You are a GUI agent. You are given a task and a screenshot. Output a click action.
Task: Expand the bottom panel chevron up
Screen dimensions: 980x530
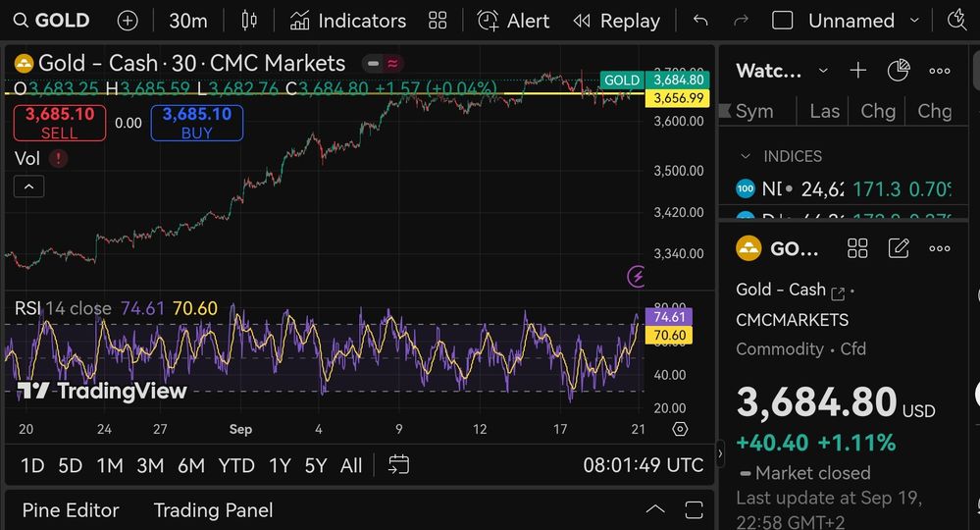[655, 509]
